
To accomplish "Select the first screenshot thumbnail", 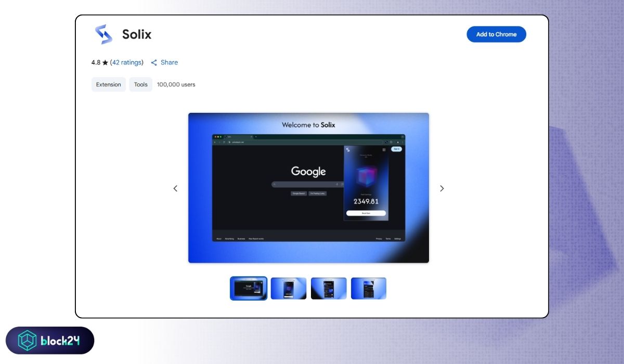I will coord(249,288).
